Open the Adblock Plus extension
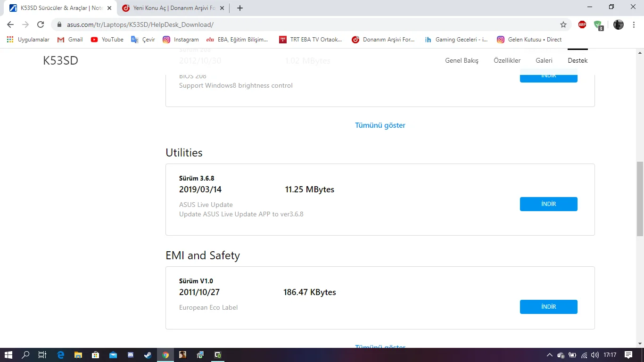This screenshot has height=362, width=644. click(582, 25)
